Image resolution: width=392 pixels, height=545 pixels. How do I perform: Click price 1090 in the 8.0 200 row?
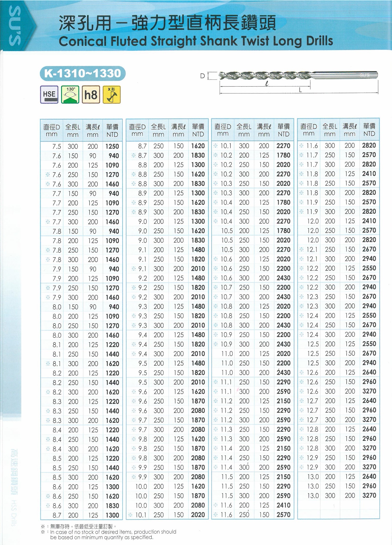point(112,316)
